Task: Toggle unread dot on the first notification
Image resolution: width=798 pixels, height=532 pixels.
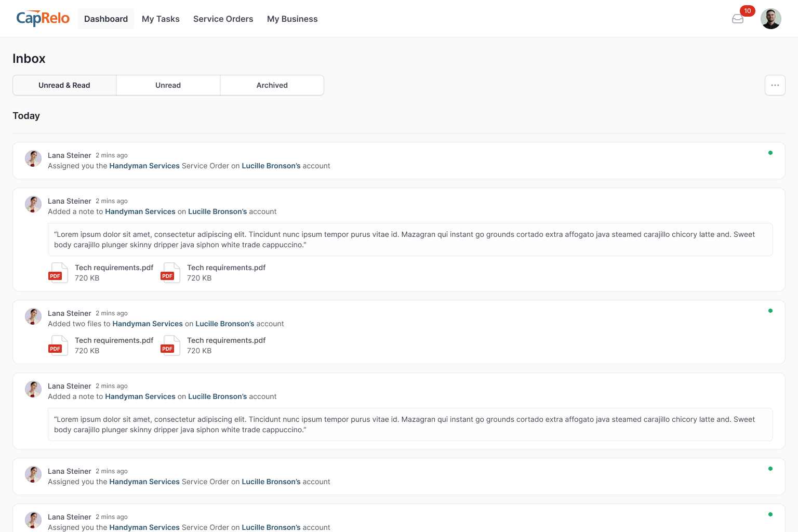Action: click(x=770, y=153)
